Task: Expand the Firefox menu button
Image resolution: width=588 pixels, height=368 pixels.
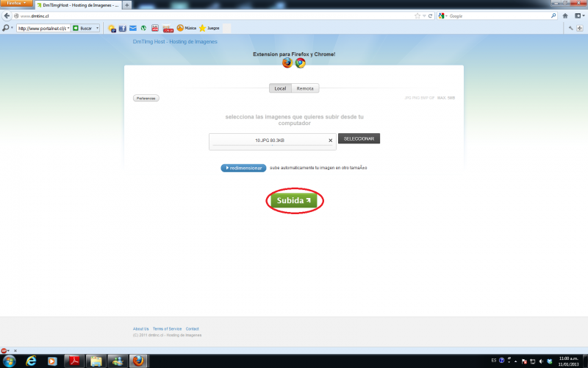Action: [16, 3]
